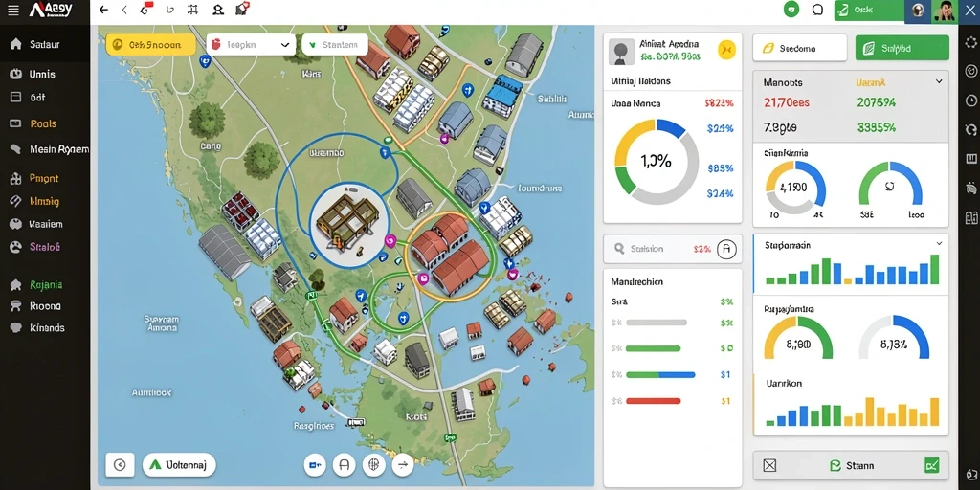Viewport: 980px width, 490px height.
Task: Click the blue-green progress bar in Mandrechion list
Action: (660, 375)
